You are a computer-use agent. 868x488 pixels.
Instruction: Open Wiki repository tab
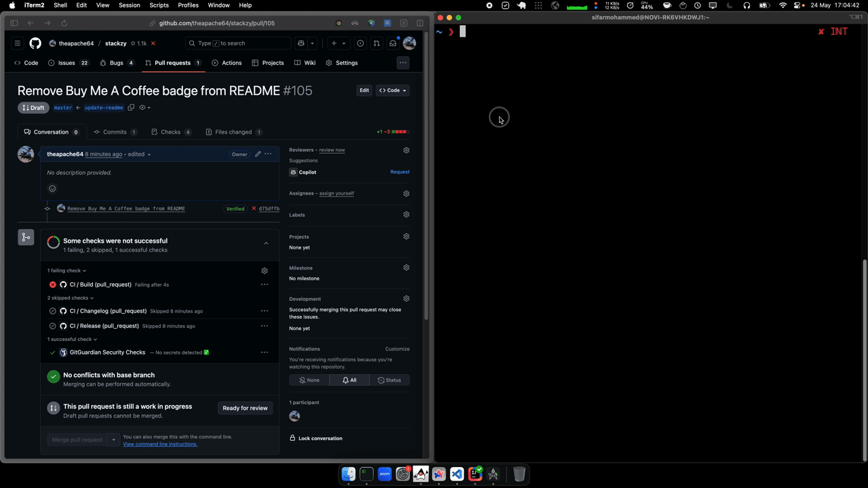pyautogui.click(x=304, y=63)
